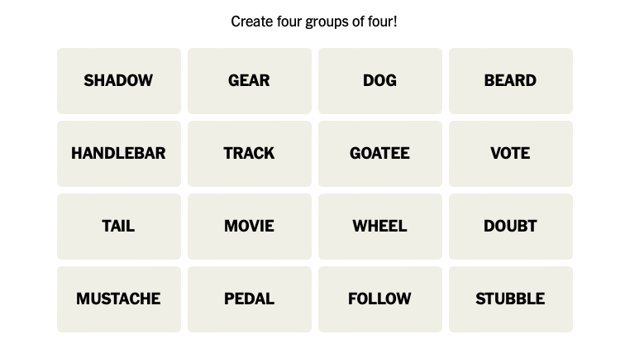The image size is (644, 344).
Task: Choose the VOTE tile
Action: tap(511, 154)
